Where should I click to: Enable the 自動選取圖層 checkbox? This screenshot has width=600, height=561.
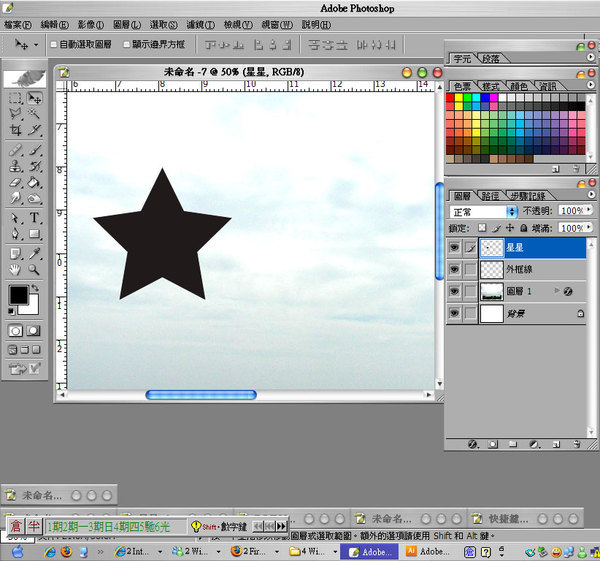point(54,45)
